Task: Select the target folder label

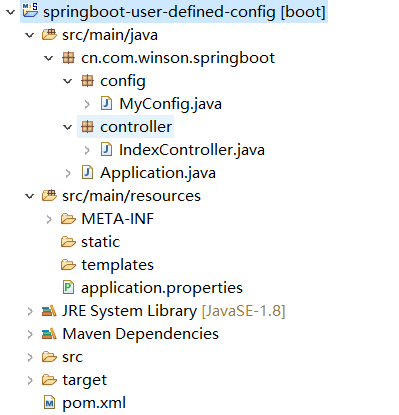Action: [x=84, y=380]
